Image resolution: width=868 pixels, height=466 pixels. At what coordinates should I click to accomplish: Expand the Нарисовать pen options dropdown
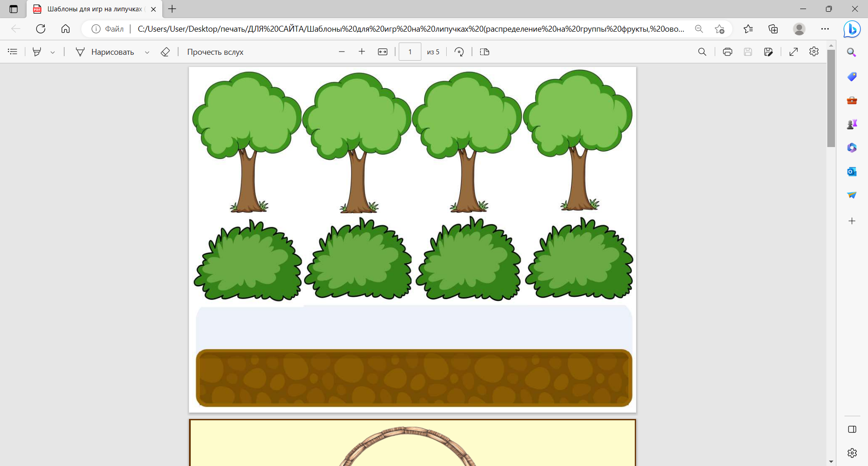tap(147, 52)
